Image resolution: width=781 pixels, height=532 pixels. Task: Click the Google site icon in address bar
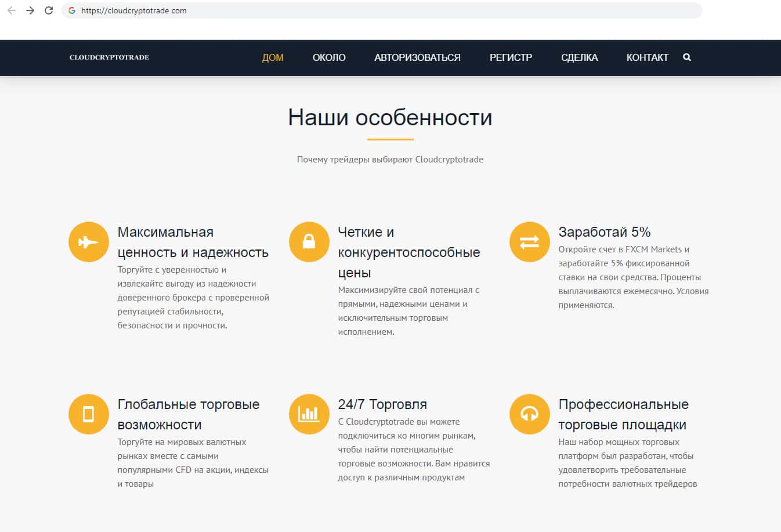(x=72, y=10)
